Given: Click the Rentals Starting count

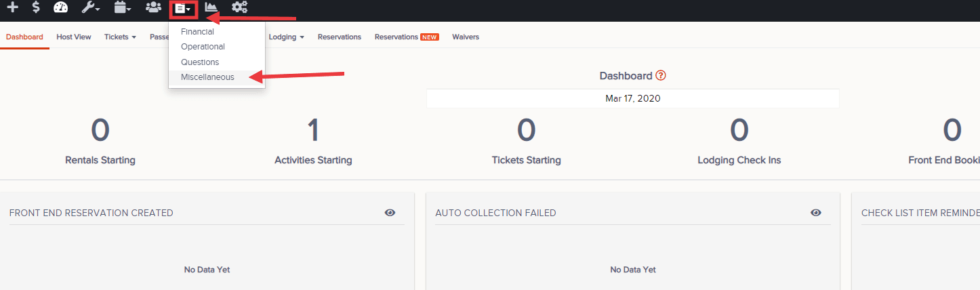Looking at the screenshot, I should coord(100,130).
